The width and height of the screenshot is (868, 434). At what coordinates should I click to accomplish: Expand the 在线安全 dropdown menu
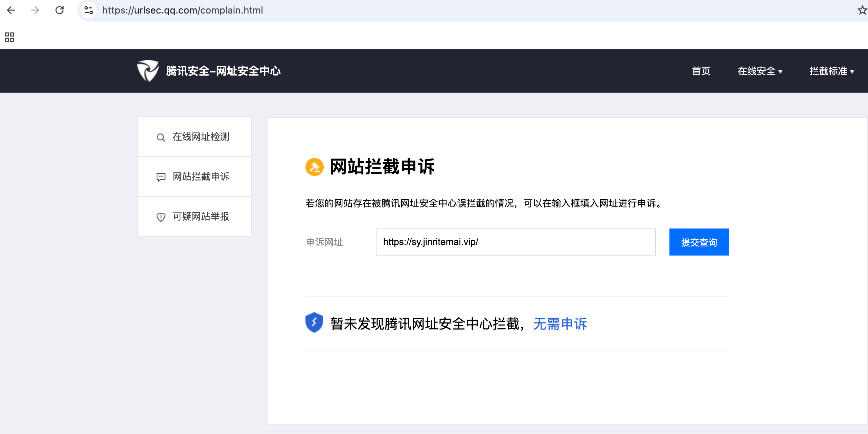pos(760,71)
